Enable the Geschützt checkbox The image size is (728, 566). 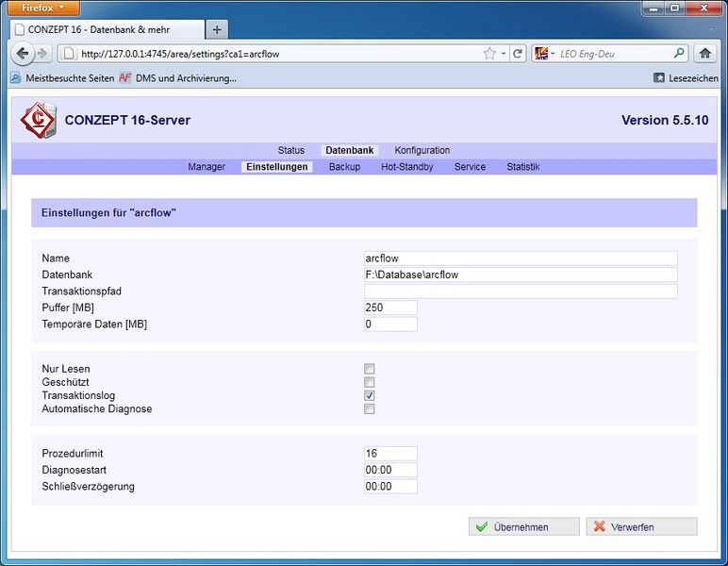pos(369,382)
